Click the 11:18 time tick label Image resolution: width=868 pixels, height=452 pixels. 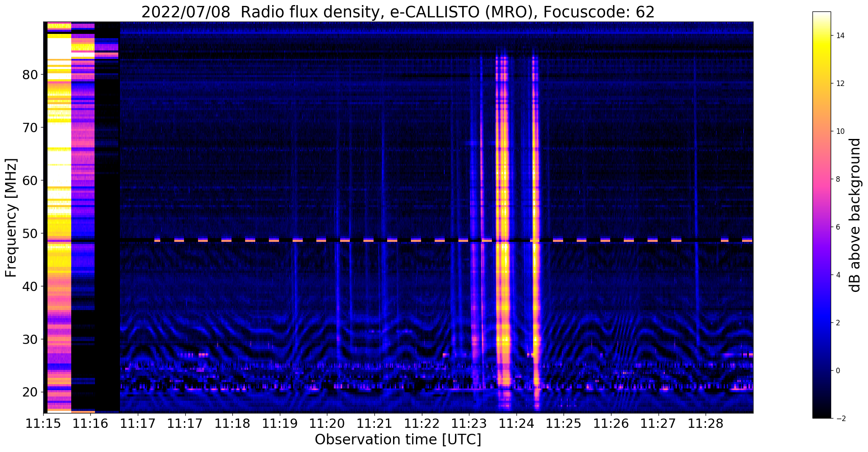232,424
